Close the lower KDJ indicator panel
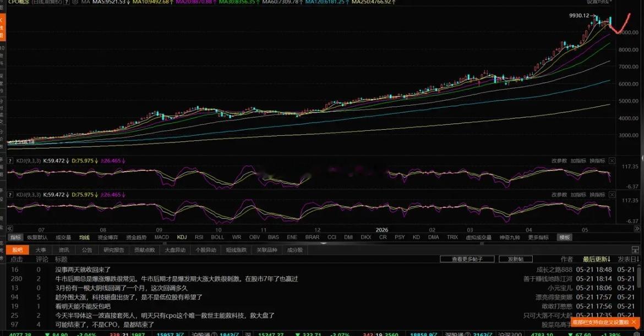 (x=612, y=195)
